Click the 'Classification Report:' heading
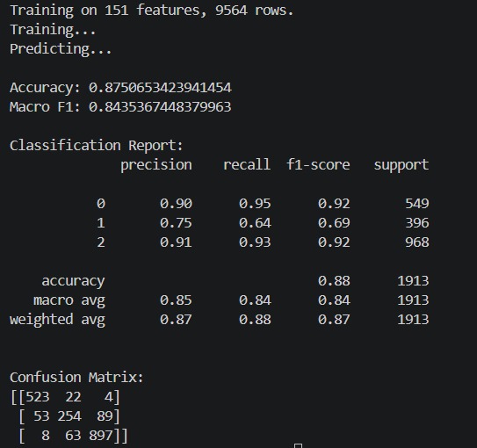 (96, 145)
